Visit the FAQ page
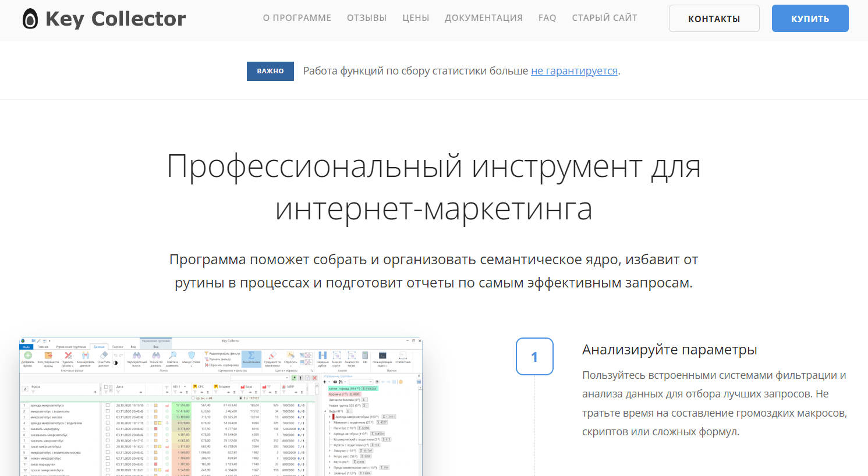 pyautogui.click(x=547, y=18)
